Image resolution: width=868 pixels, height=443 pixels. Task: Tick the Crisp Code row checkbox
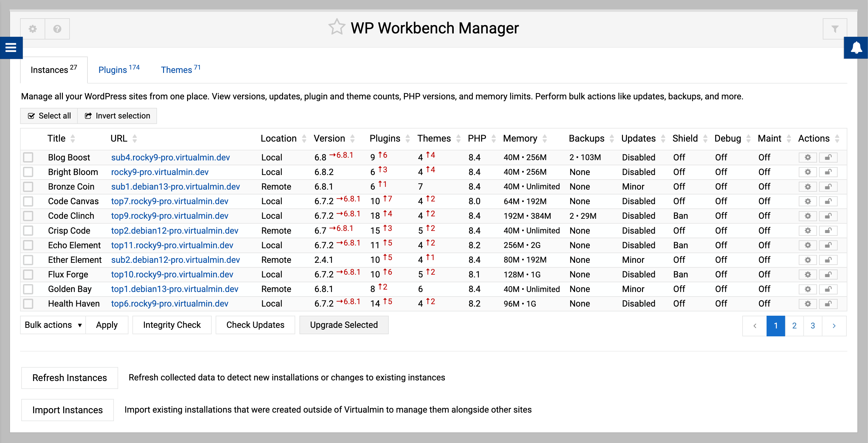pos(28,231)
